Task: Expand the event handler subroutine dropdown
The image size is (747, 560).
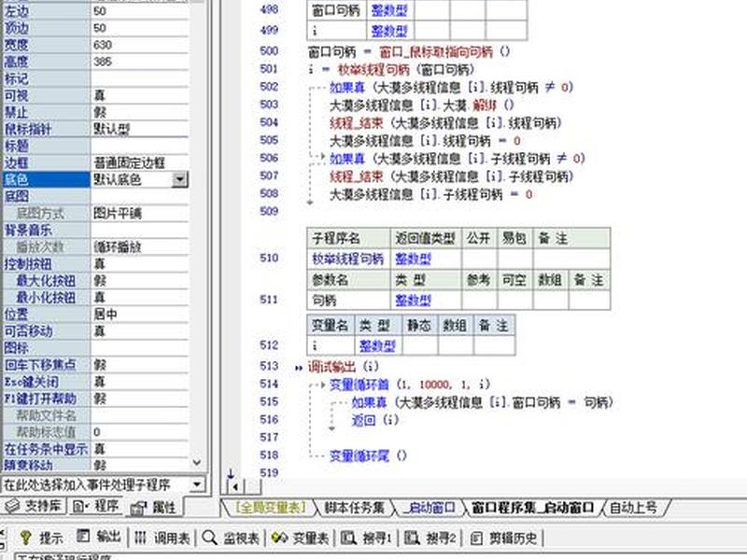Action: coord(197,484)
